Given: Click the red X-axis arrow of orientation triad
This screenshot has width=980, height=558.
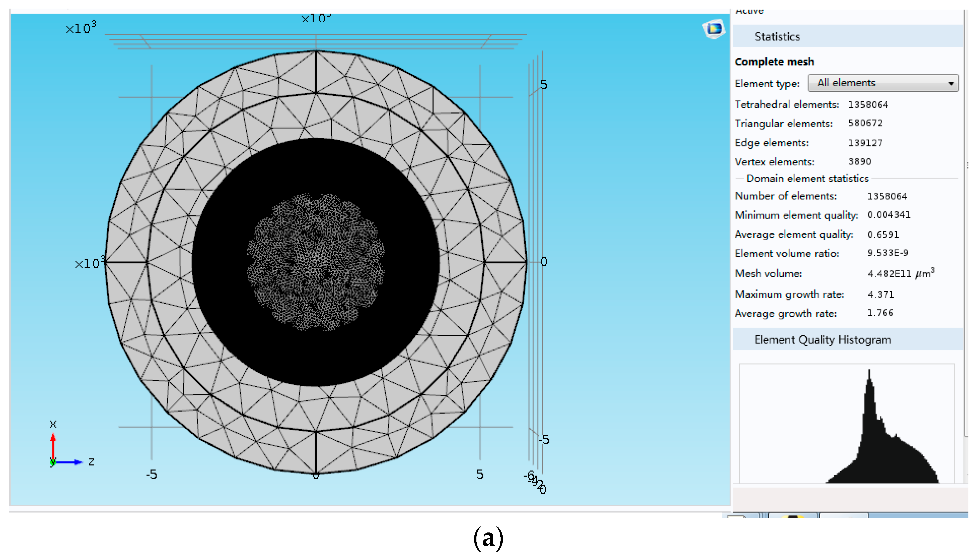Looking at the screenshot, I should (53, 444).
